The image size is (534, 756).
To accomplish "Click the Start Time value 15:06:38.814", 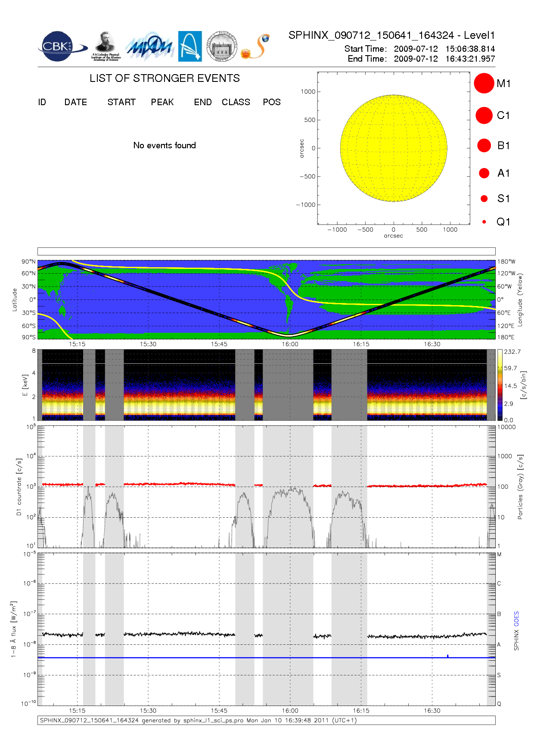I will point(470,49).
